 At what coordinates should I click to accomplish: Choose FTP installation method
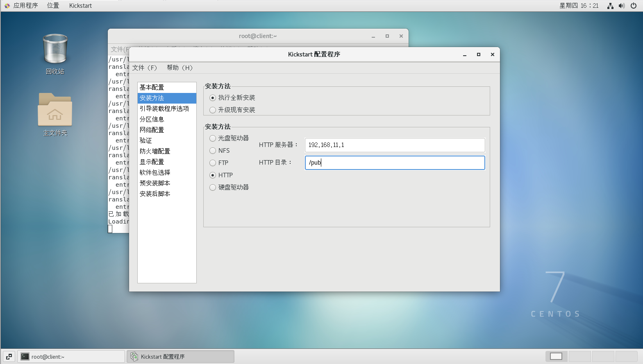point(213,163)
